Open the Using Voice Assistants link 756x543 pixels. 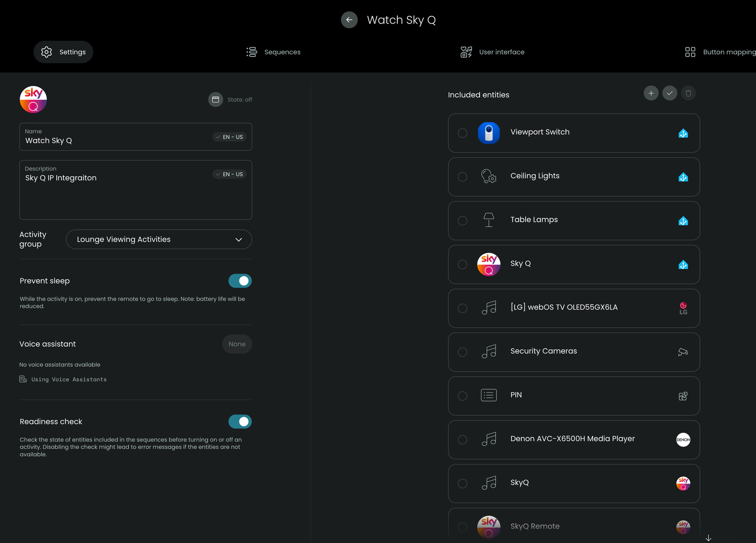(69, 379)
